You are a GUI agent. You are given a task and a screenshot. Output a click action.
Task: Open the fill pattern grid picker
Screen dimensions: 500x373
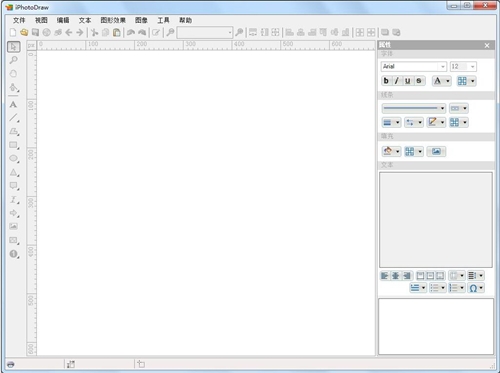(x=414, y=152)
